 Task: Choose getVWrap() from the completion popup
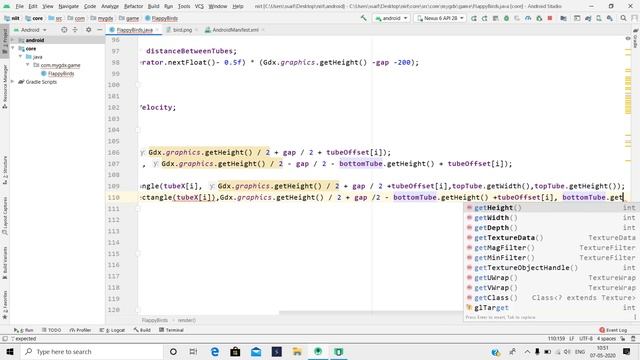pyautogui.click(x=550, y=288)
